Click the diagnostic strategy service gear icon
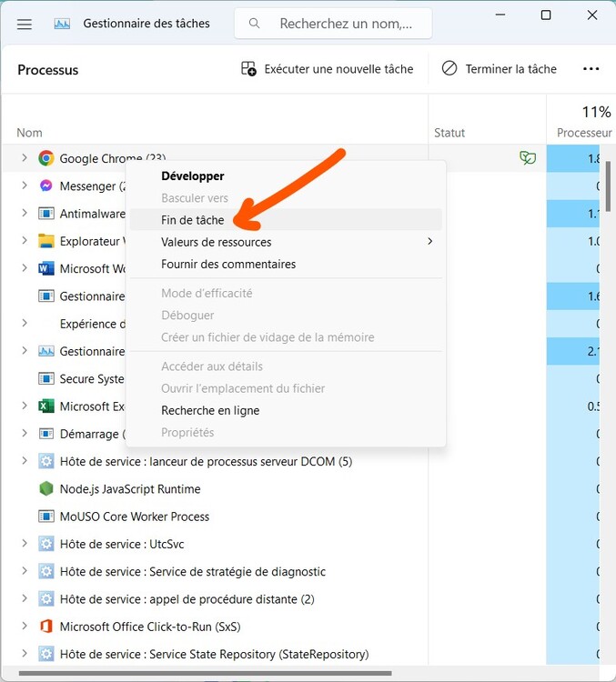Viewport: 616px width, 682px height. (x=46, y=571)
